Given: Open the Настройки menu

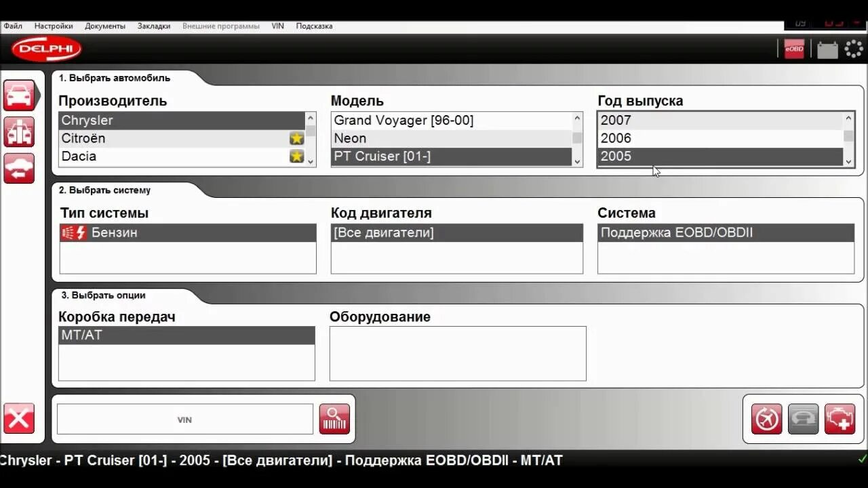Looking at the screenshot, I should coord(53,26).
